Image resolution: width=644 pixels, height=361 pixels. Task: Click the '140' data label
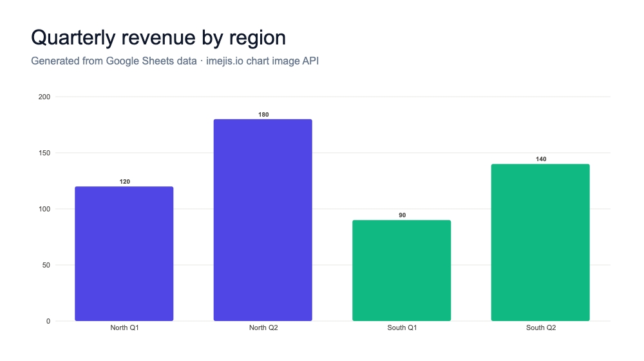[541, 159]
